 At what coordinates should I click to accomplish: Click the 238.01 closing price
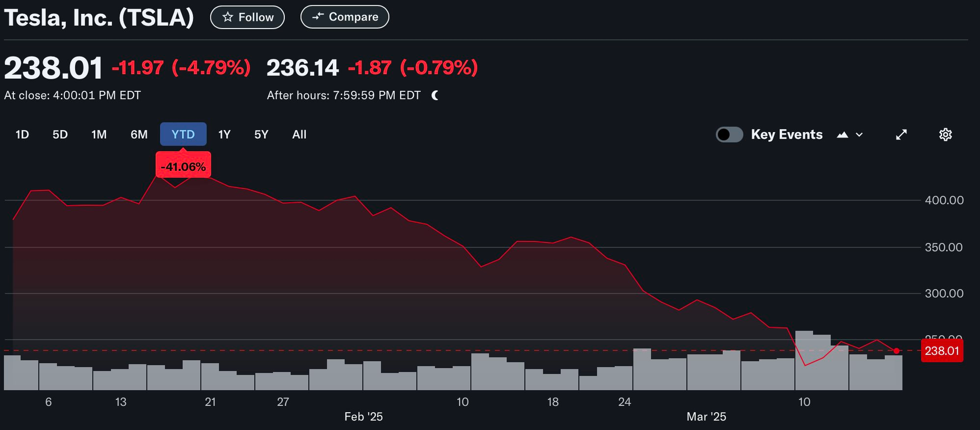click(x=53, y=68)
